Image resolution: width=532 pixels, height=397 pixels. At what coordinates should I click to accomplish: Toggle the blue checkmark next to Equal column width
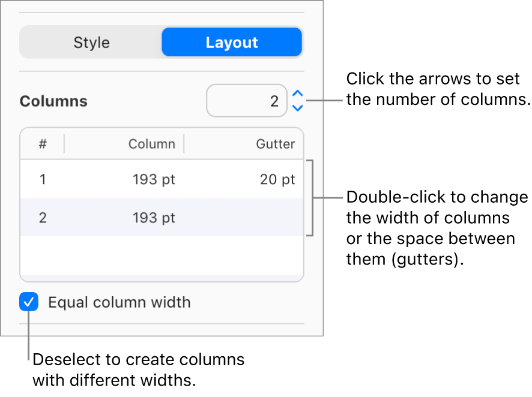[28, 302]
